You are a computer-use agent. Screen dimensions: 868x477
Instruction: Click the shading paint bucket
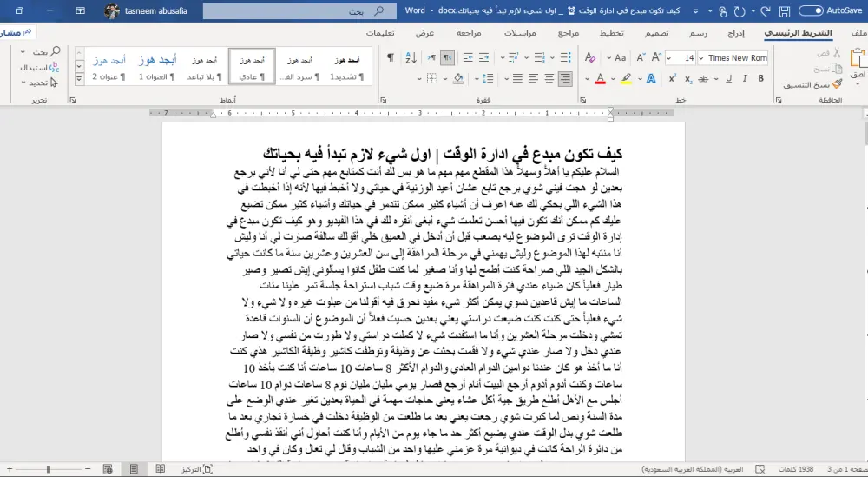457,79
